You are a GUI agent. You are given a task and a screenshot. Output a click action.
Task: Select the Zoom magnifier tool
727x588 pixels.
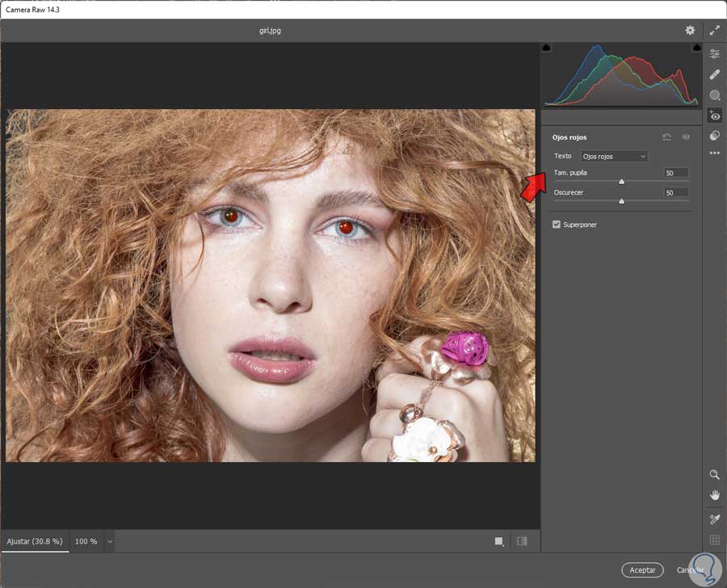715,474
